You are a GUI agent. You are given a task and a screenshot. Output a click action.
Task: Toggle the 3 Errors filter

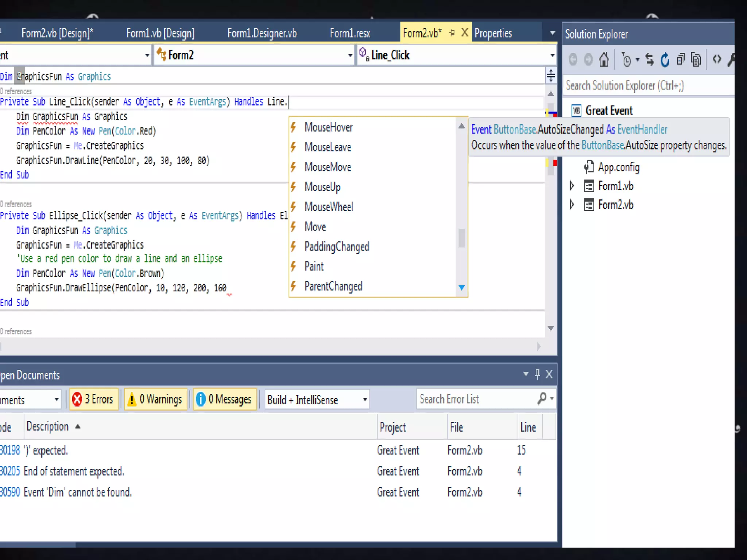tap(94, 399)
